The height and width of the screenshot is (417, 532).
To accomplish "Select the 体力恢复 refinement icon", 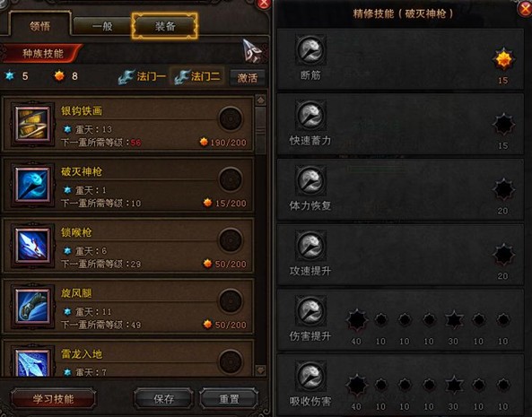I will (x=310, y=180).
